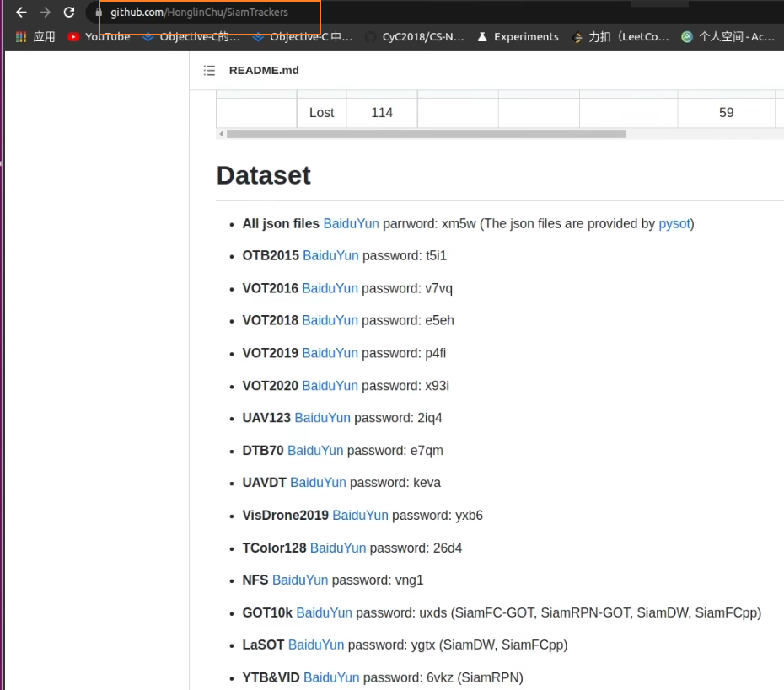This screenshot has width=784, height=690.
Task: Open the 个人空间 bookmark
Action: [728, 37]
